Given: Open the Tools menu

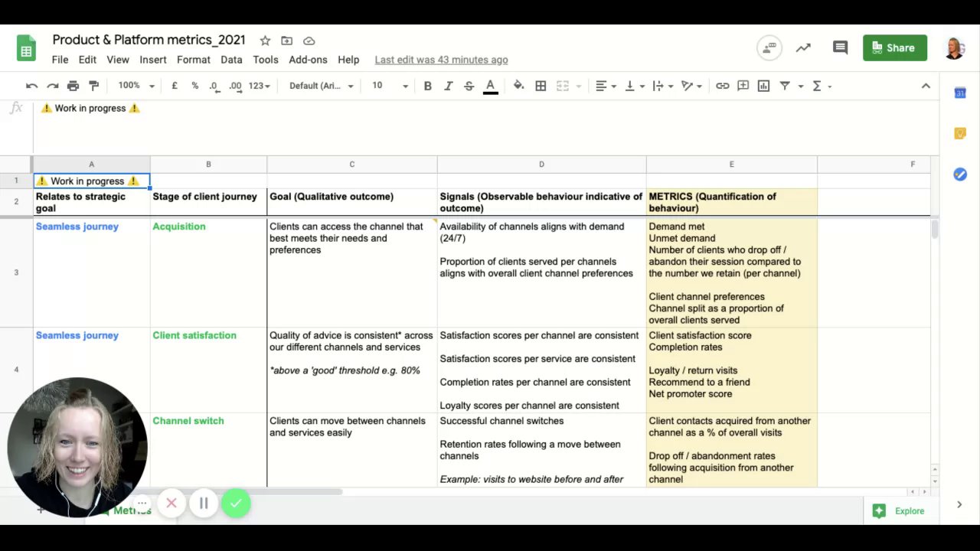Looking at the screenshot, I should 266,60.
